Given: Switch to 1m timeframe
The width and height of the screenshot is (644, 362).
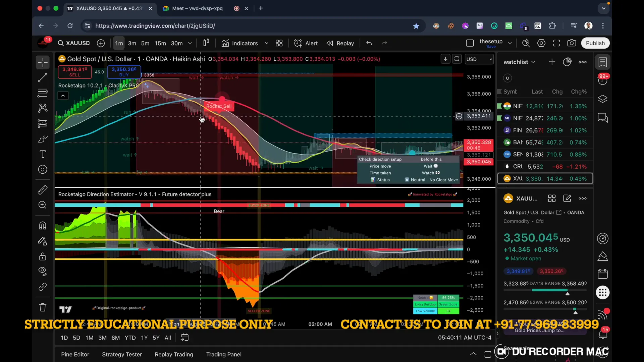Looking at the screenshot, I should click(x=119, y=43).
